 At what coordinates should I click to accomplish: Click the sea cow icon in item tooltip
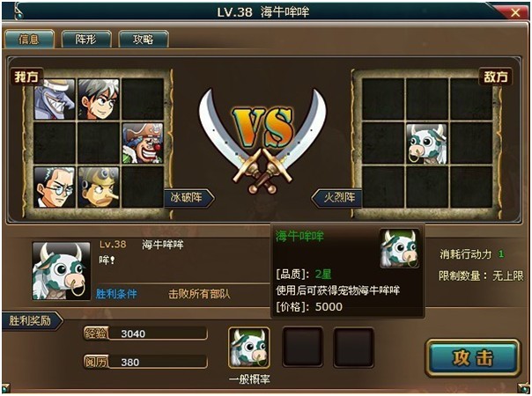[x=400, y=248]
